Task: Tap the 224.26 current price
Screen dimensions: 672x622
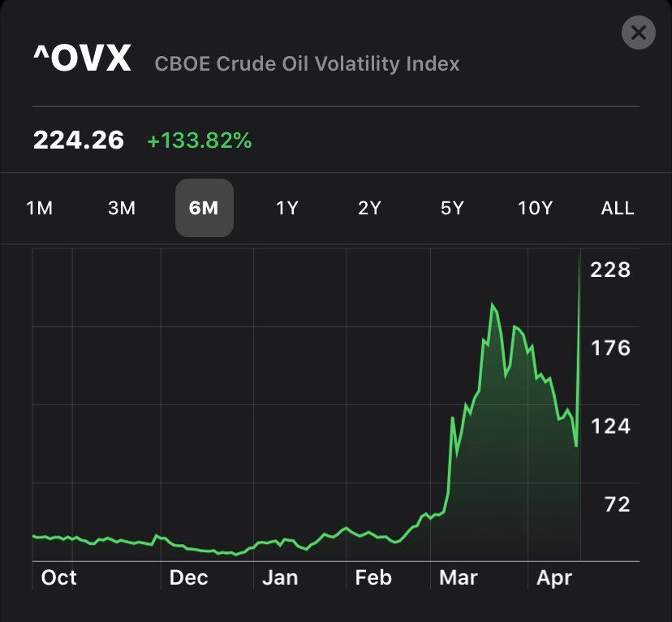Action: [x=79, y=140]
